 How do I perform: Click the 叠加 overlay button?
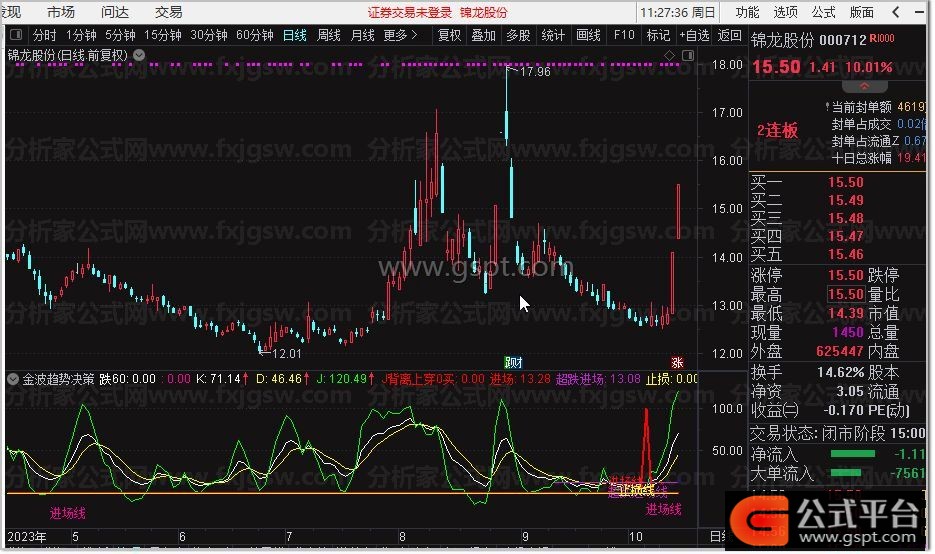484,35
